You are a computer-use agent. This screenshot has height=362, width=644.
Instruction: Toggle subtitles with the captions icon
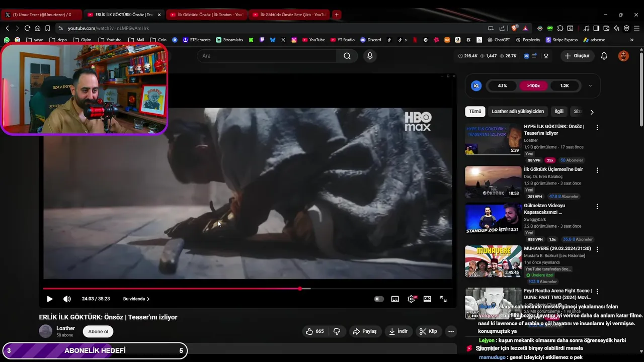point(395,299)
